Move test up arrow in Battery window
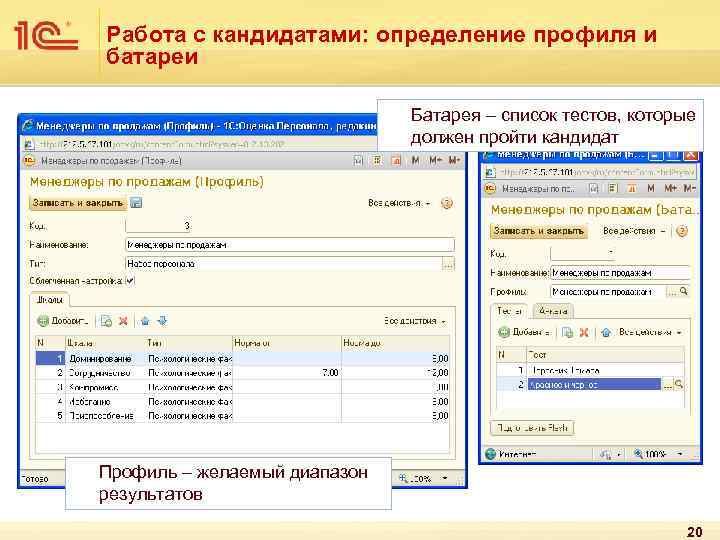The image size is (720, 540). [606, 332]
